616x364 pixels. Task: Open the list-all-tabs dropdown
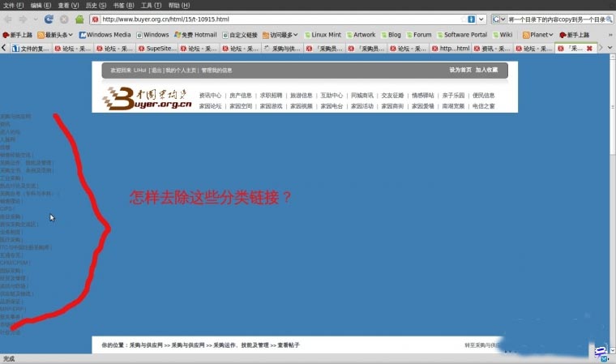coord(610,48)
